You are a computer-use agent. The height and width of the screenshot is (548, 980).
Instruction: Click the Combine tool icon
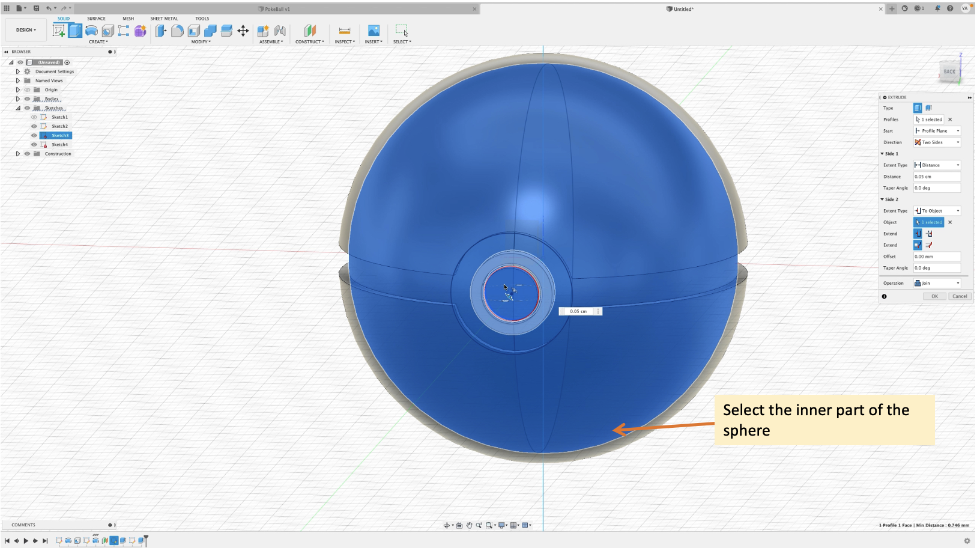(x=210, y=31)
